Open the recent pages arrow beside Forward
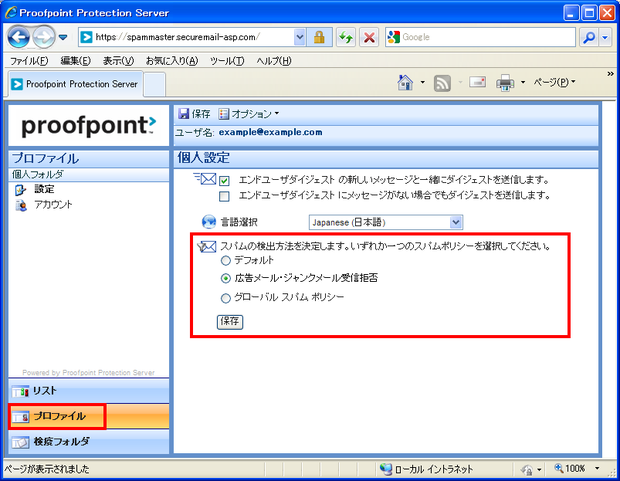The image size is (620, 481). tap(63, 37)
